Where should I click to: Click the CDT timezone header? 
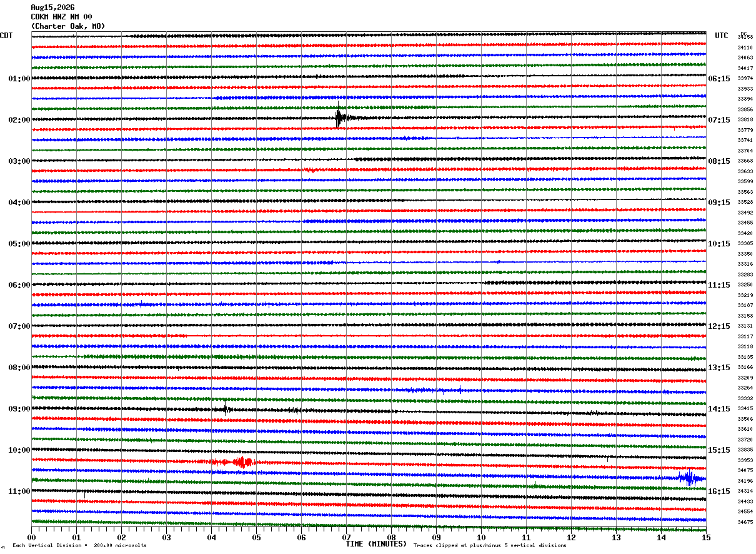[x=6, y=36]
